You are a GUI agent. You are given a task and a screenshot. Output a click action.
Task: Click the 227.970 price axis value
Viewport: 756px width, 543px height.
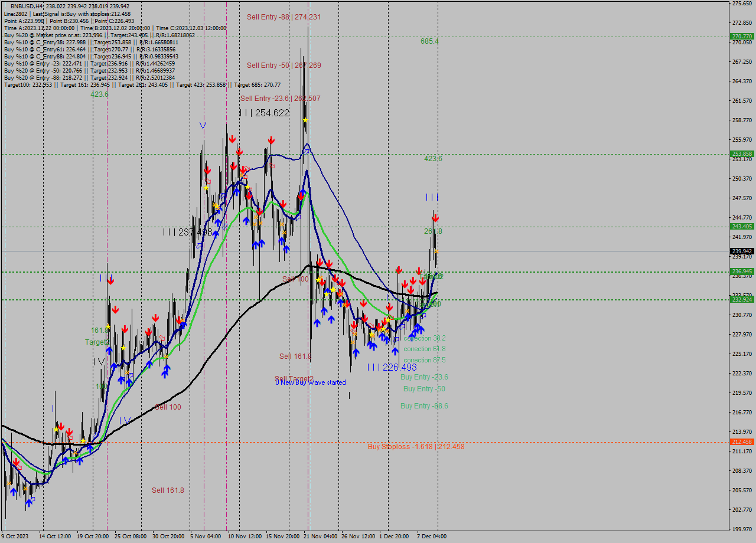[742, 335]
